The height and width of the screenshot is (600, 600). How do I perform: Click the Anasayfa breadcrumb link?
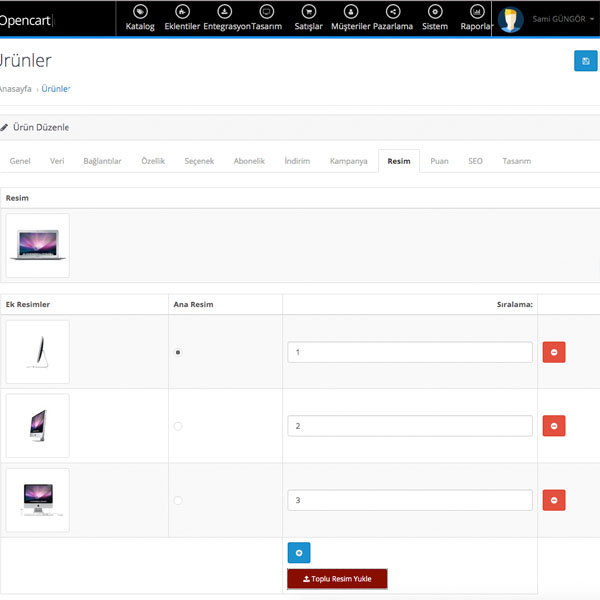pos(16,89)
